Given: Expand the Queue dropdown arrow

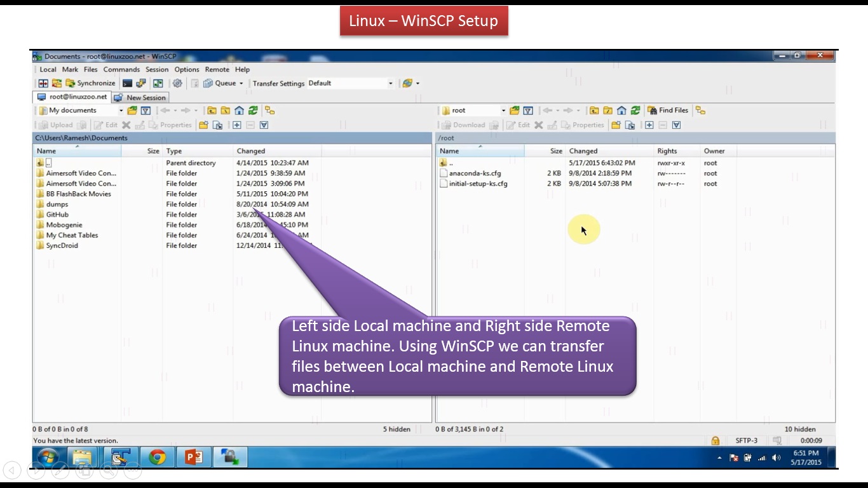Looking at the screenshot, I should [x=241, y=83].
